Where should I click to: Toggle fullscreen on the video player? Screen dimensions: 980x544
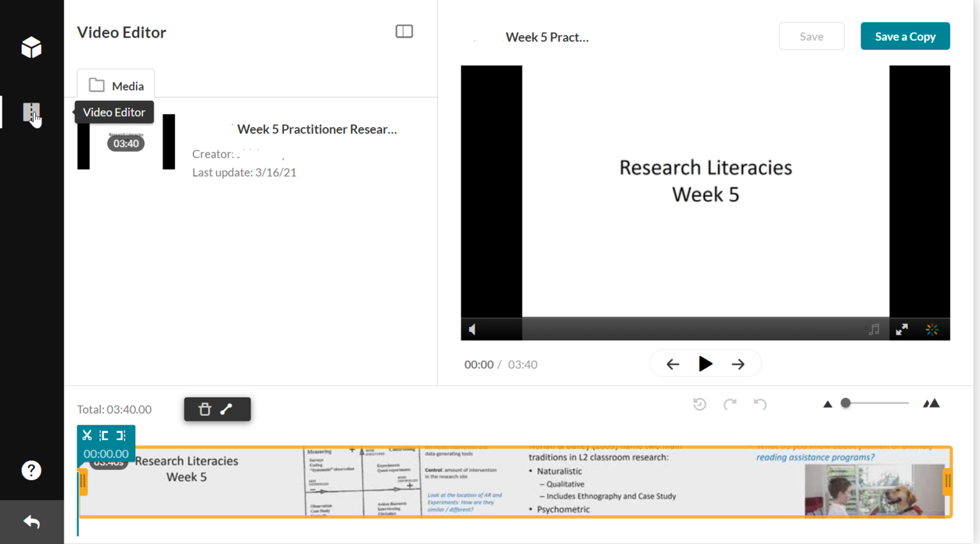[x=902, y=329]
